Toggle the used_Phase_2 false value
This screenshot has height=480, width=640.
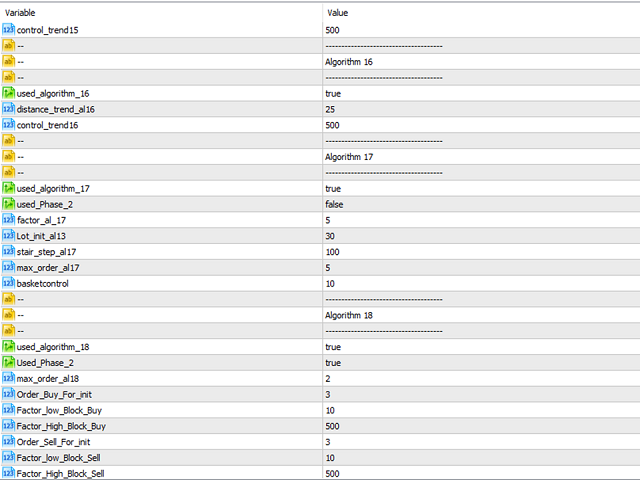(334, 204)
